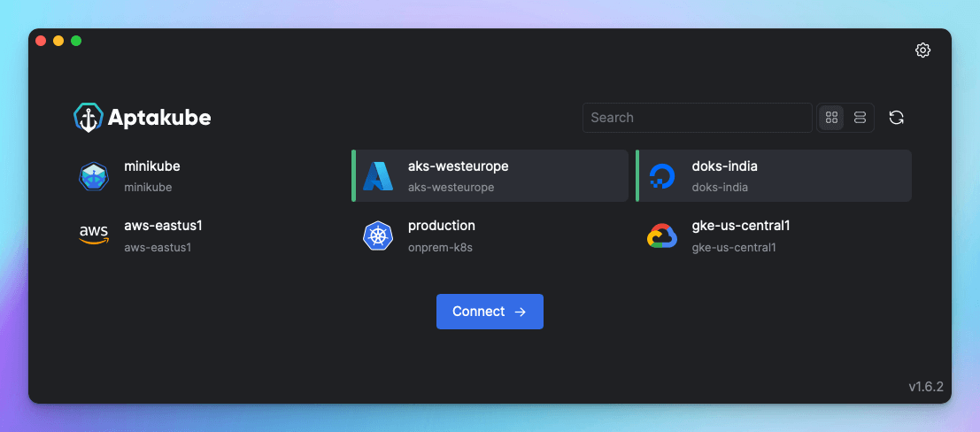Maximize window with green button
Viewport: 980px width, 432px height.
75,41
